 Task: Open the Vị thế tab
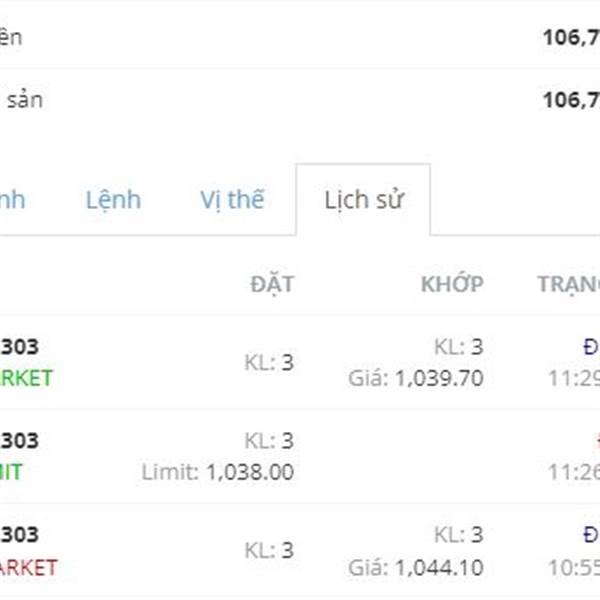[232, 200]
